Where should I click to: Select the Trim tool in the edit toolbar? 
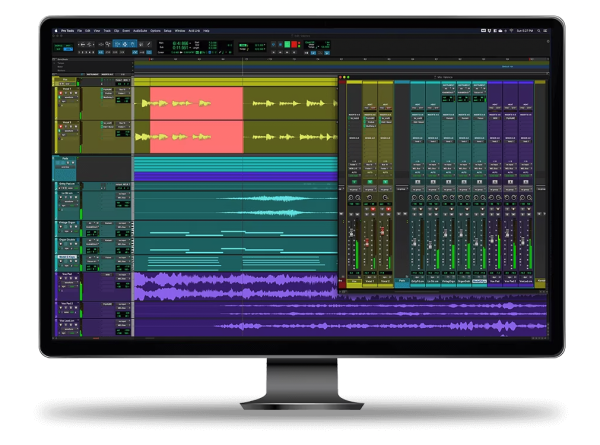coord(118,44)
